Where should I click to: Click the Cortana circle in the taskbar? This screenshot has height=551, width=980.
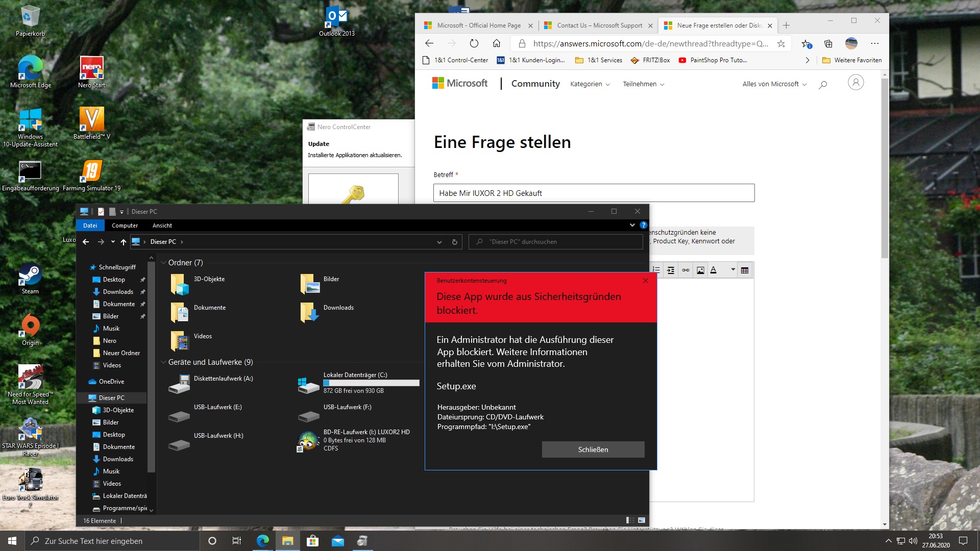[212, 541]
